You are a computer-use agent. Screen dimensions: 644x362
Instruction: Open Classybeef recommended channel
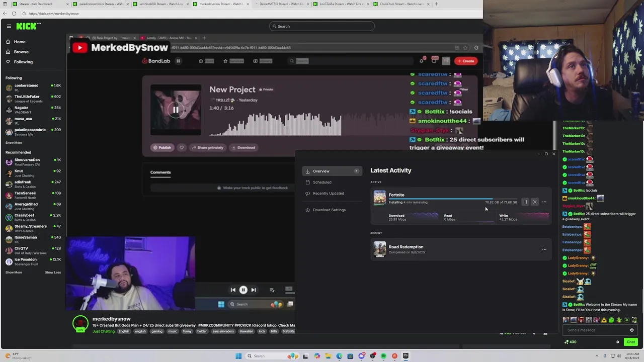[x=33, y=217]
